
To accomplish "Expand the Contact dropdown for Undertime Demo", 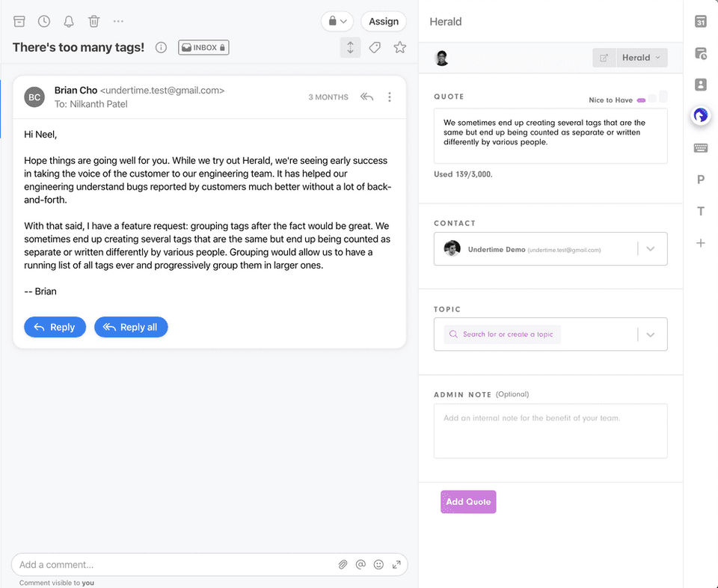I will pos(650,248).
